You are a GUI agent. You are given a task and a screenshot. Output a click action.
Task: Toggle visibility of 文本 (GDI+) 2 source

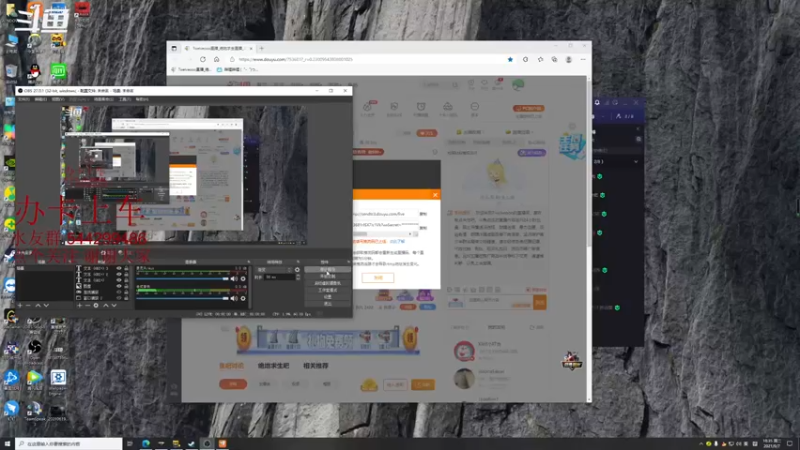tap(119, 274)
